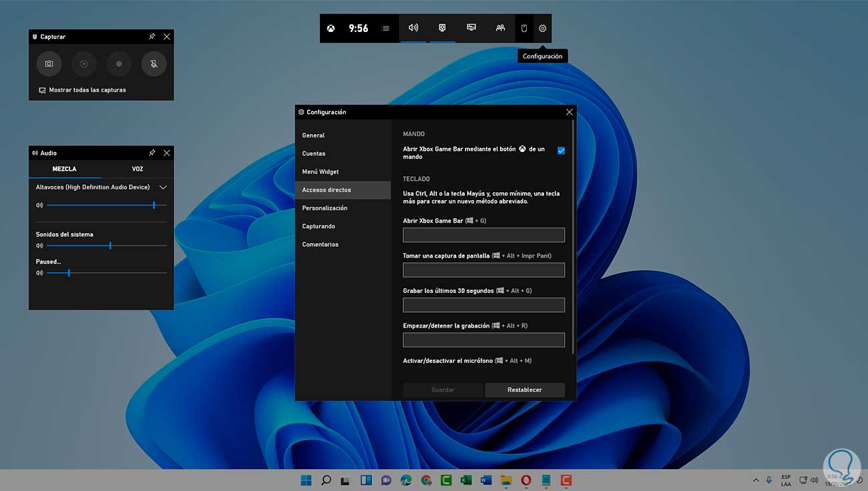Screen dimensions: 868x491
Task: Enable click-through with the mouse icon
Action: (524, 29)
